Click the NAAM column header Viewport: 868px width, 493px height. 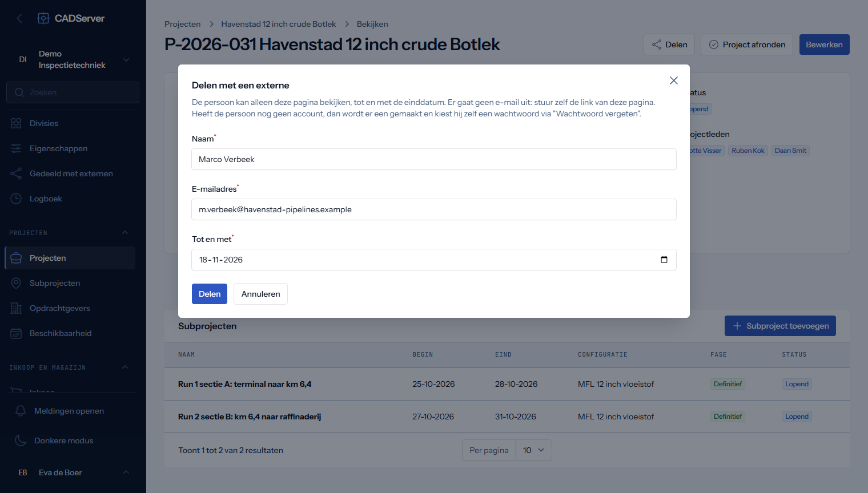(187, 355)
